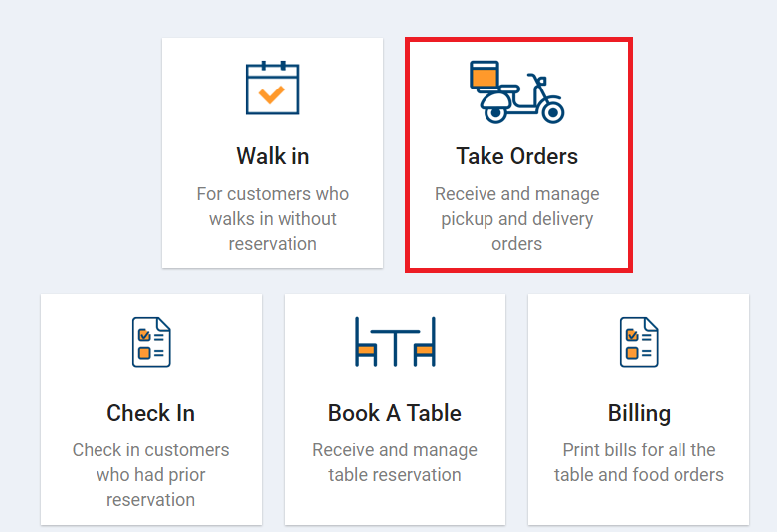Click 'Print bills for all the table' text
777x532 pixels.
pyautogui.click(x=639, y=462)
